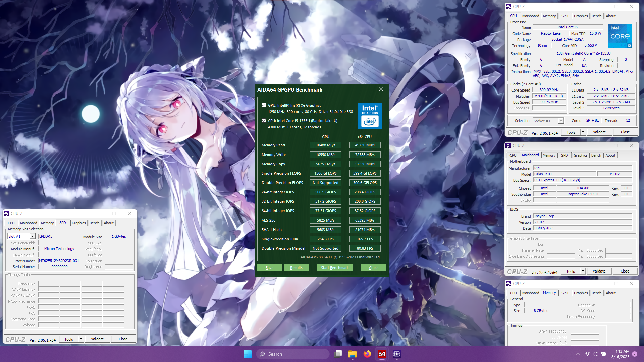Select SPD tab in bottom-right Memory window

point(565,293)
